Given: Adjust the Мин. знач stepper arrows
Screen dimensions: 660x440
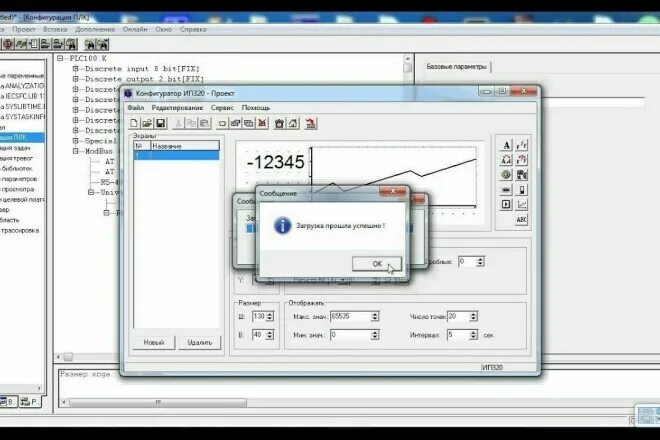Looking at the screenshot, I should coord(375,335).
